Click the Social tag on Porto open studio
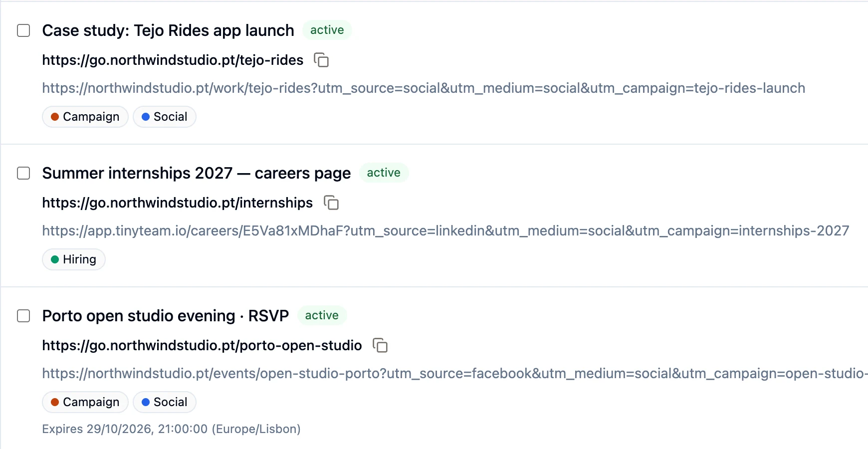The image size is (868, 449). pos(165,402)
